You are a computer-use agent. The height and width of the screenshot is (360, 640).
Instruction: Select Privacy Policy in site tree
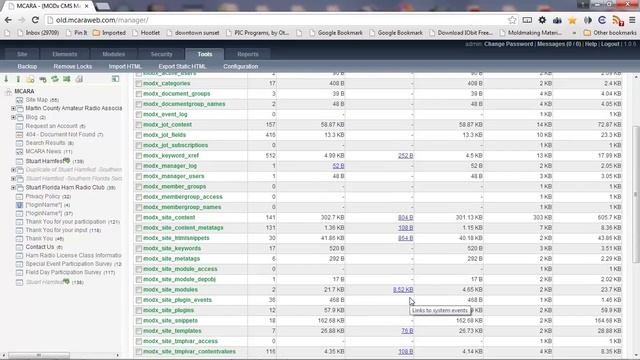click(42, 196)
